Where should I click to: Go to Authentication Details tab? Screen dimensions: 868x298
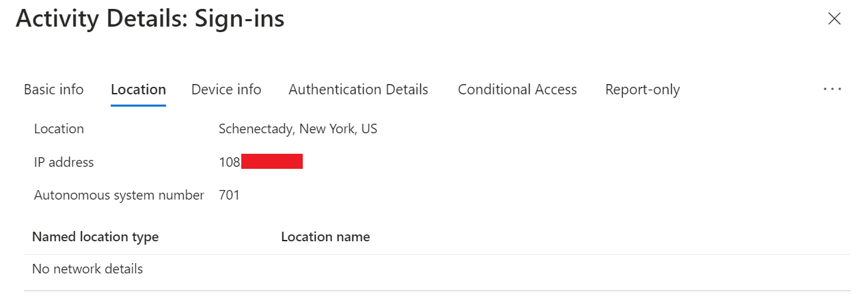[358, 90]
